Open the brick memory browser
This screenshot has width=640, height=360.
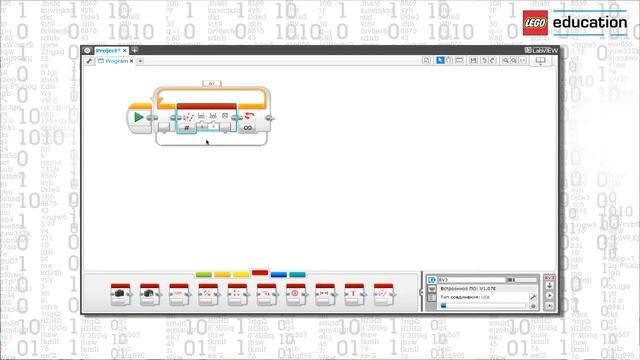tap(533, 306)
